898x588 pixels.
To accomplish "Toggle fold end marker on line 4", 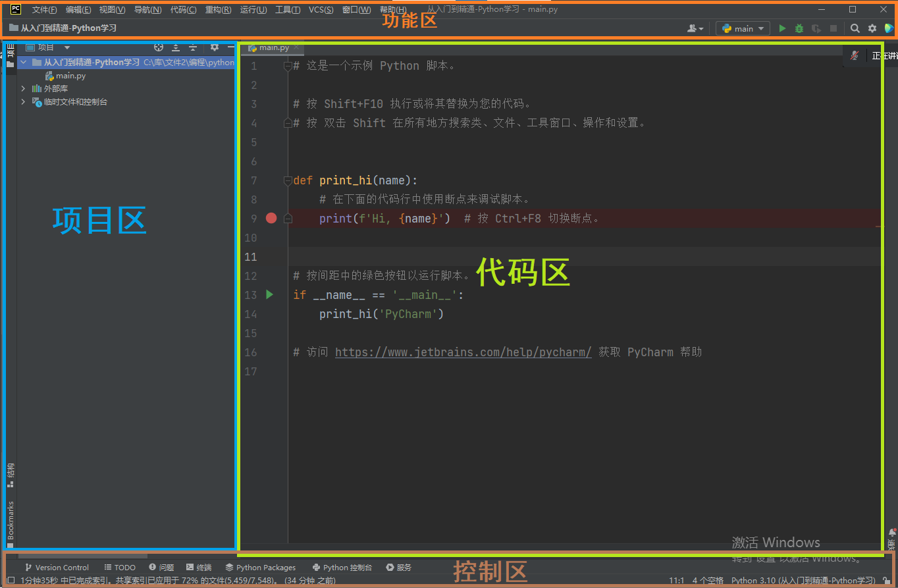I will (x=287, y=123).
